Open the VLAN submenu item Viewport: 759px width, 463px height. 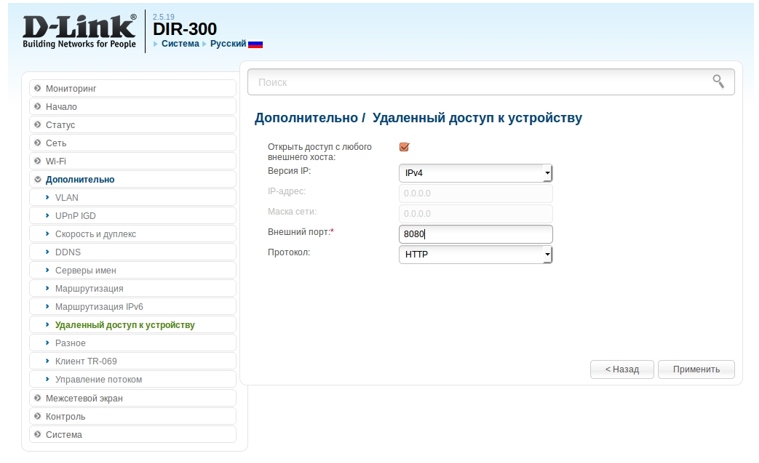[66, 198]
